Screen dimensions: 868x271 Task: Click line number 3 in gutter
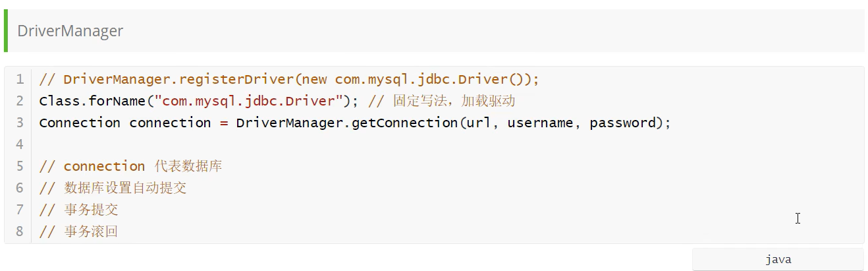[x=19, y=123]
